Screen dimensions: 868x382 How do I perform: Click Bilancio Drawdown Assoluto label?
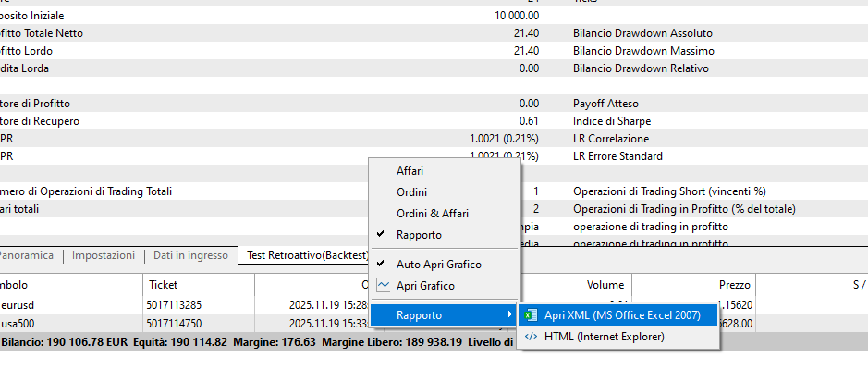pos(642,33)
